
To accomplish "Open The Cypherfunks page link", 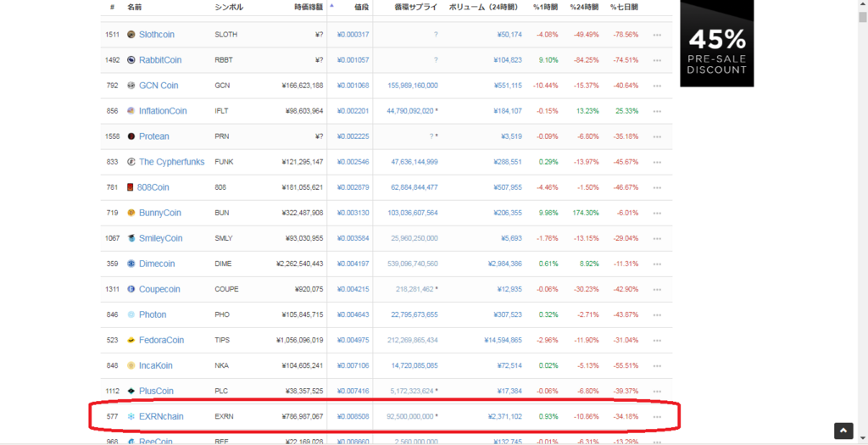I will click(x=171, y=162).
